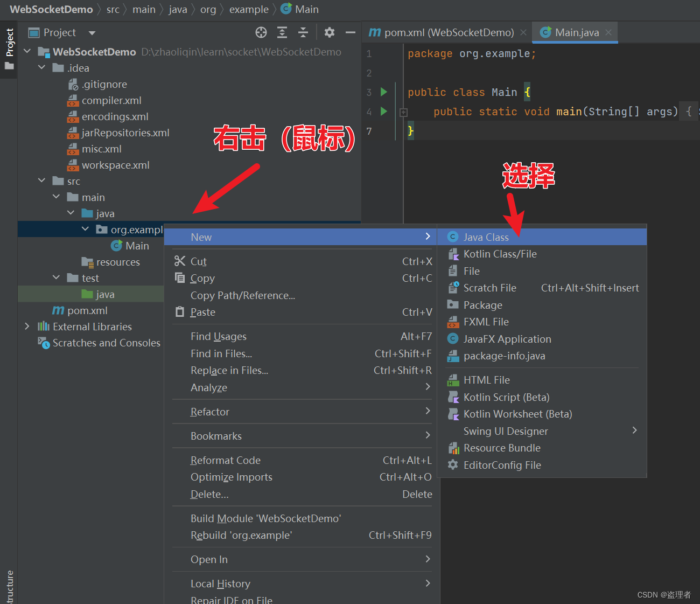Click Copy in context menu

pyautogui.click(x=300, y=279)
